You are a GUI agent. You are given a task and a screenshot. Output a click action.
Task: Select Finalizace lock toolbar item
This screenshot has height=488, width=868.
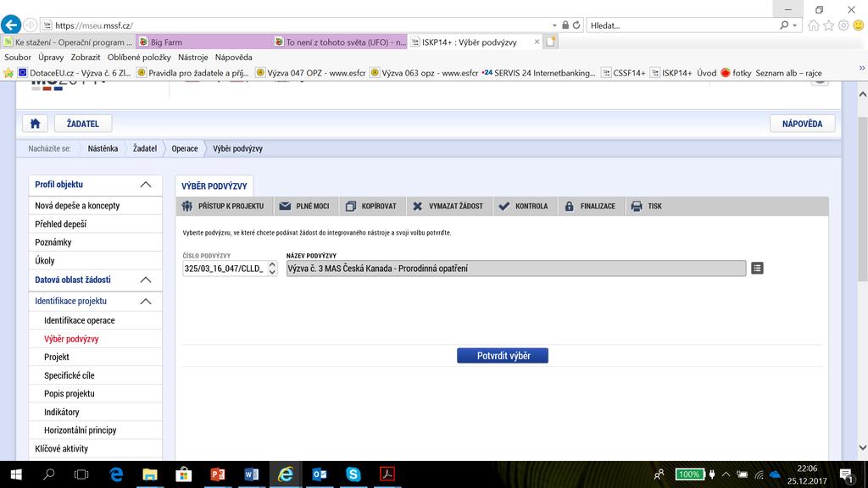(590, 206)
